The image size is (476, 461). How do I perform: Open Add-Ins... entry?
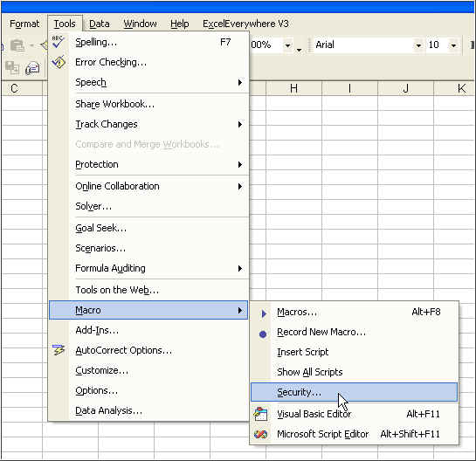point(148,330)
